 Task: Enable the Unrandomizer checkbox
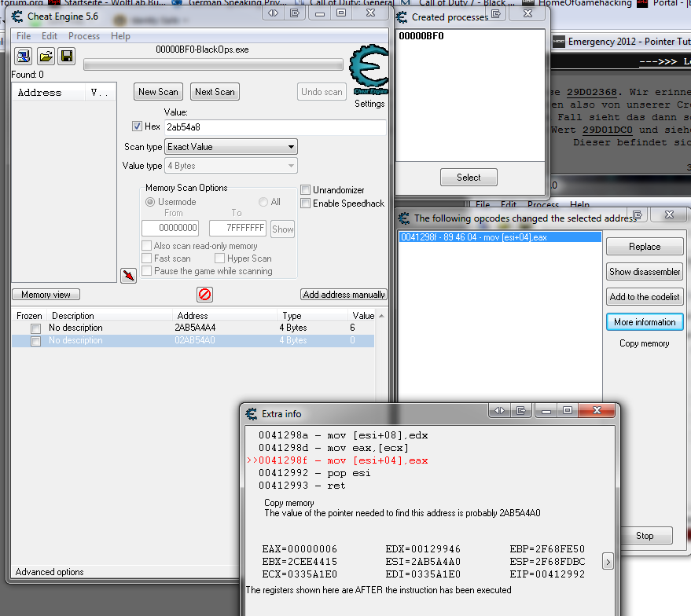click(306, 190)
